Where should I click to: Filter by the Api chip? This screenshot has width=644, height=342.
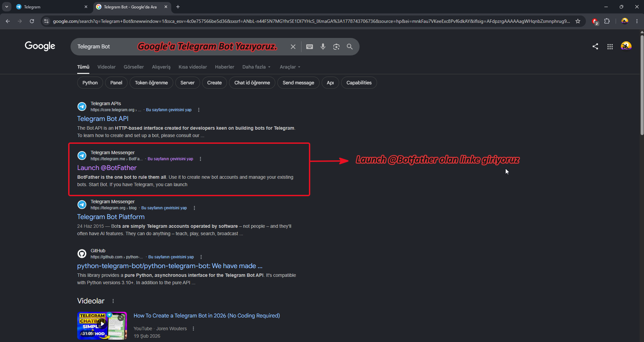pyautogui.click(x=330, y=83)
